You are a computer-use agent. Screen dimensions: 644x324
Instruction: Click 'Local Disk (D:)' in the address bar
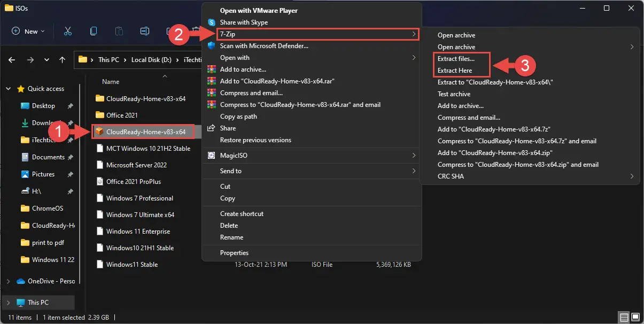click(152, 60)
